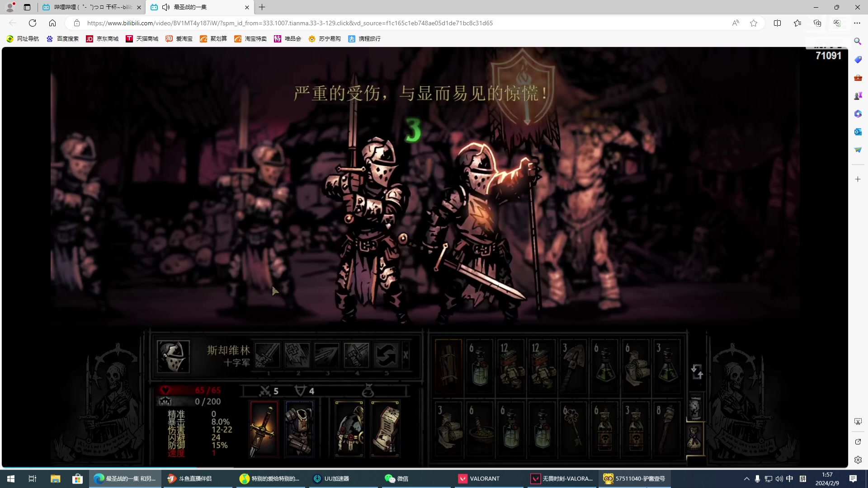Open the Windows Start menu

coord(11,479)
